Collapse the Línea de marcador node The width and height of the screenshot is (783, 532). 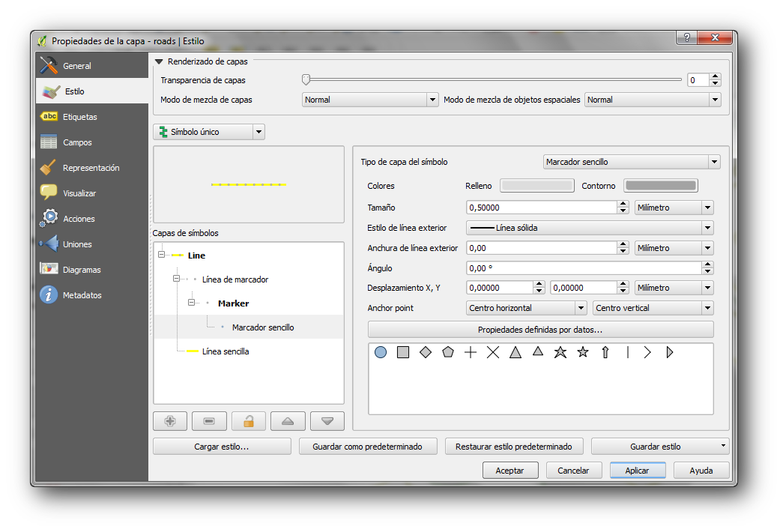[176, 278]
